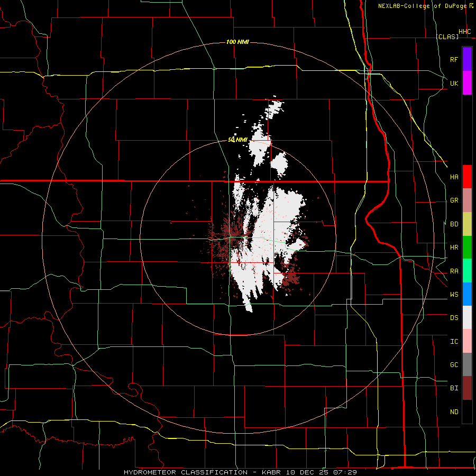Click the BI legend label
Image resolution: width=476 pixels, height=476 pixels.
pyautogui.click(x=454, y=388)
